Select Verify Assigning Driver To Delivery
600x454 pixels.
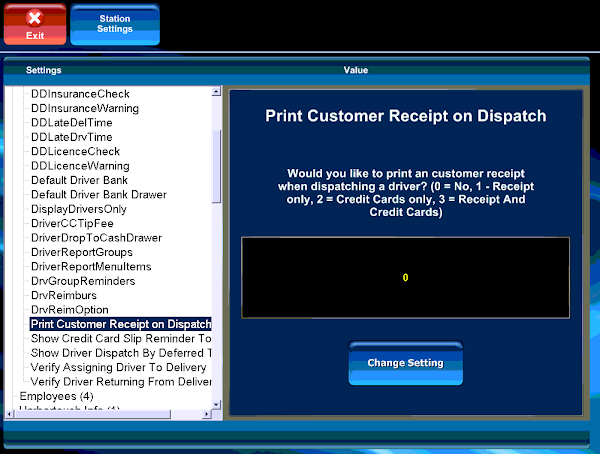120,368
